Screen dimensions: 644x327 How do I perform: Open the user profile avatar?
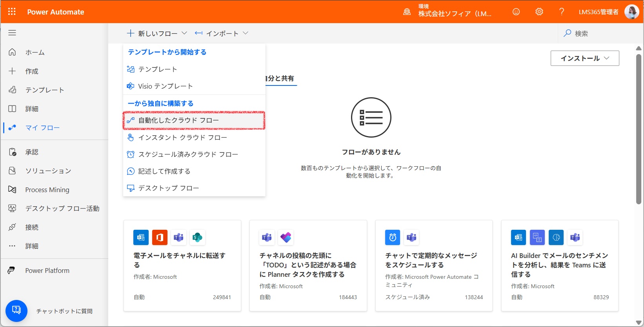tap(631, 12)
